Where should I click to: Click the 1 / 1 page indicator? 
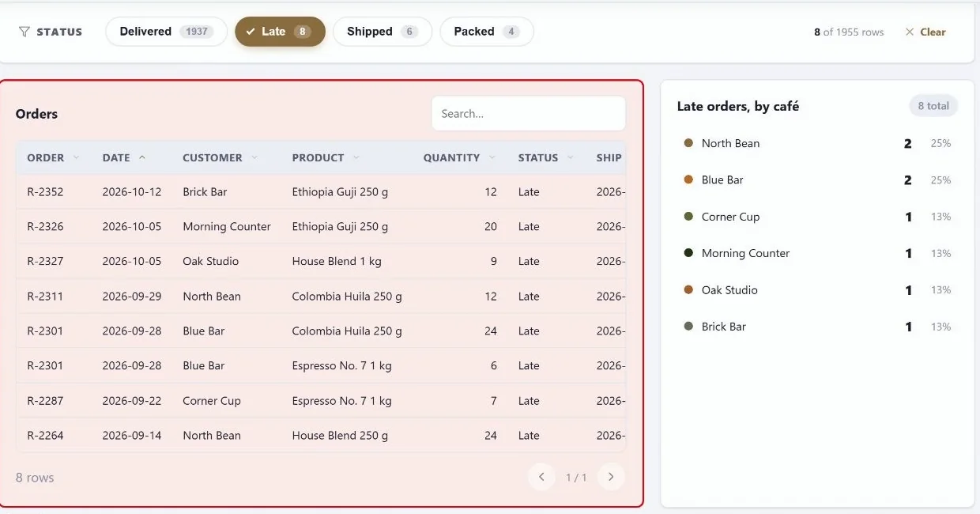pyautogui.click(x=576, y=478)
